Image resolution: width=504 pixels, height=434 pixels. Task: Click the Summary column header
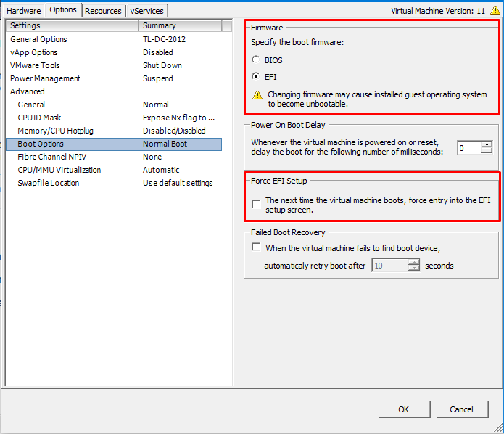point(180,25)
